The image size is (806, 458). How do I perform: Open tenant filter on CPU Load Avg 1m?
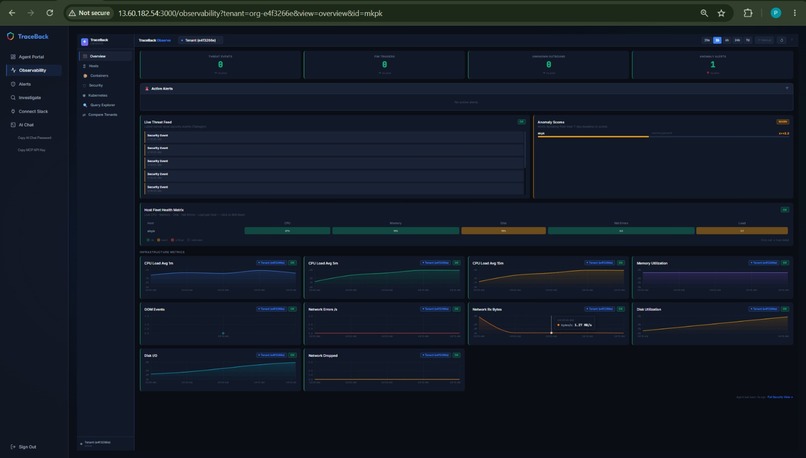tap(271, 263)
